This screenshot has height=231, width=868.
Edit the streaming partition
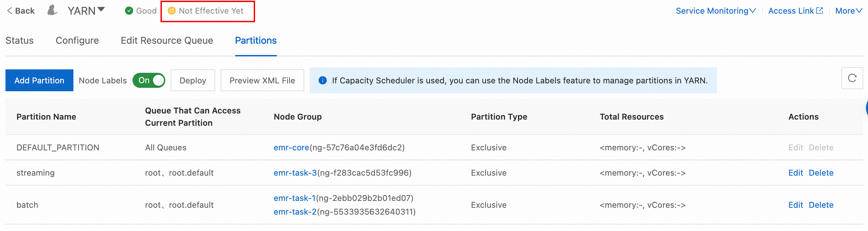click(795, 173)
